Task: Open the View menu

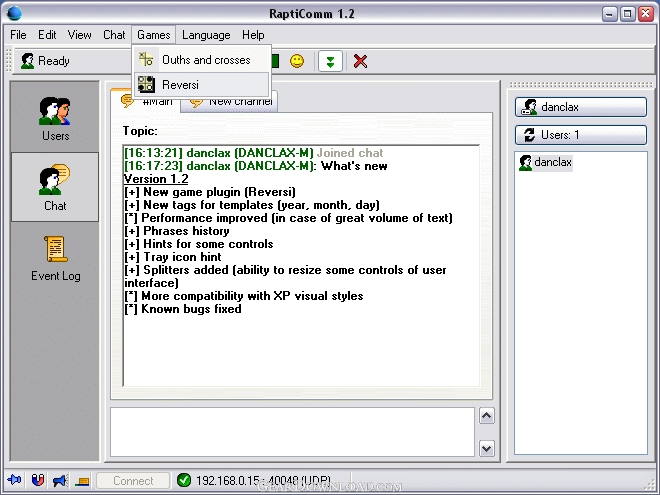Action: coord(79,35)
